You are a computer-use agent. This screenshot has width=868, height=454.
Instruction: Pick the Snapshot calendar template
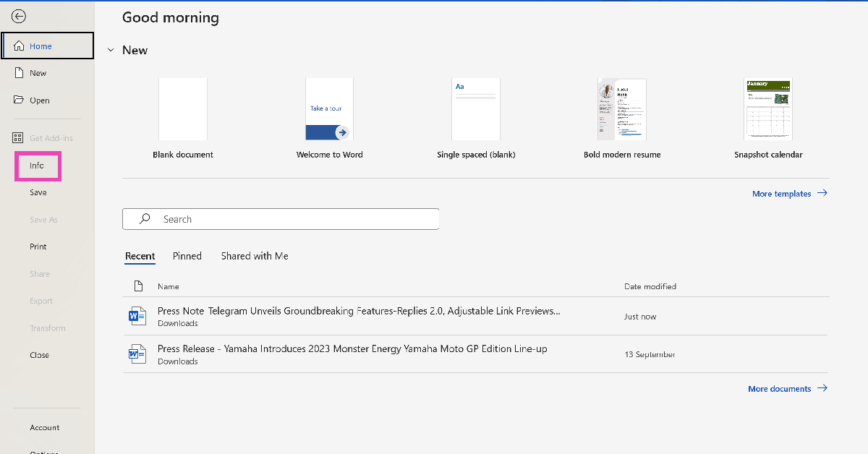pyautogui.click(x=768, y=109)
